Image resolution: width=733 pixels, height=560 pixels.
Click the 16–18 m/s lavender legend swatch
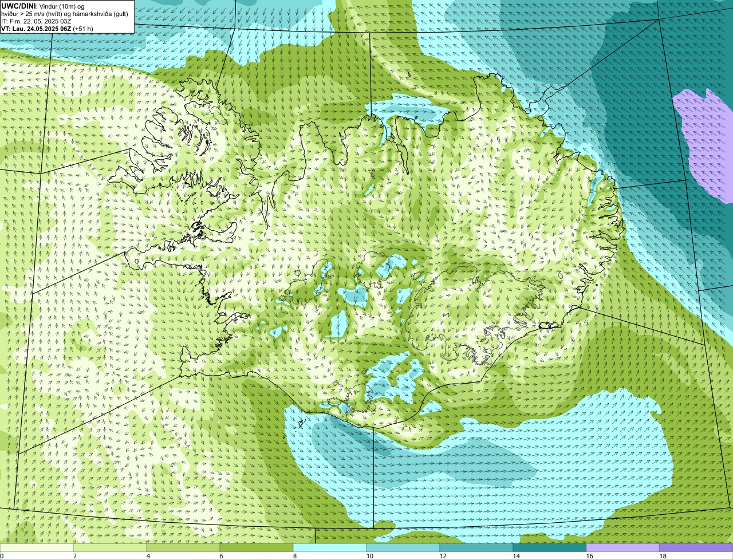pyautogui.click(x=623, y=548)
